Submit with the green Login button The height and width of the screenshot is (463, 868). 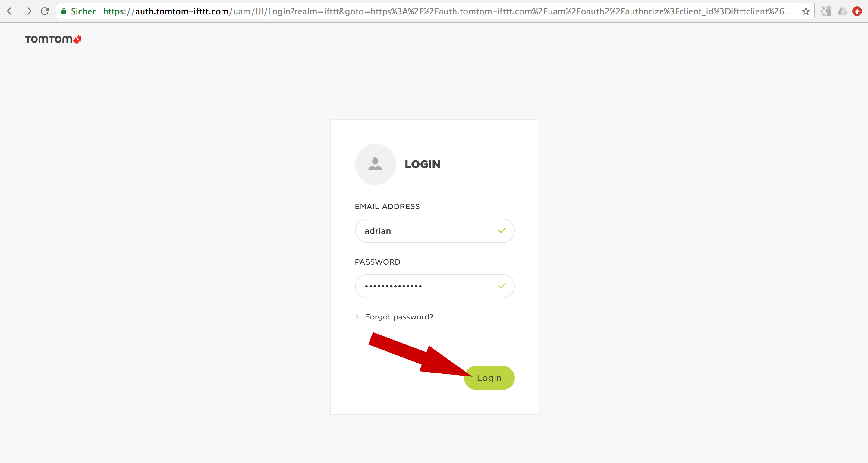pyautogui.click(x=489, y=378)
